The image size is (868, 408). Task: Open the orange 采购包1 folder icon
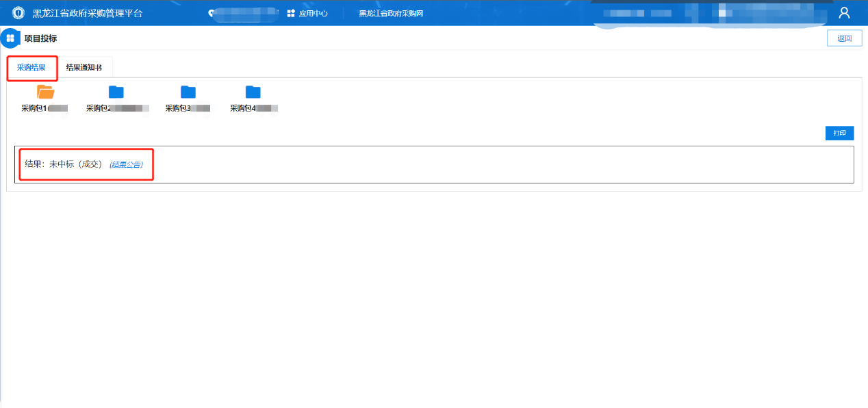[45, 92]
